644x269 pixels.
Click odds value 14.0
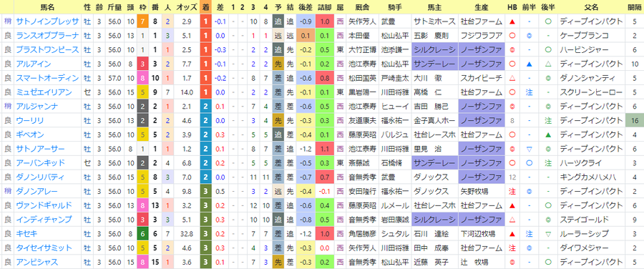click(187, 92)
